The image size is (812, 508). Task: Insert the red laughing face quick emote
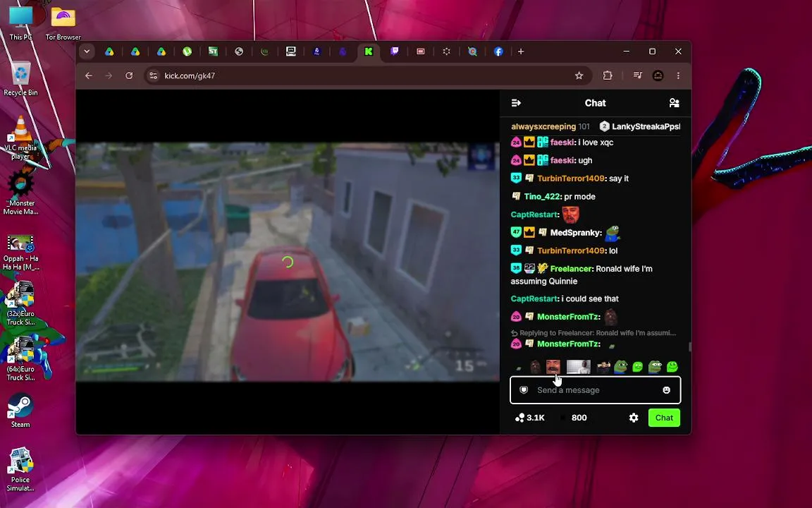point(553,366)
